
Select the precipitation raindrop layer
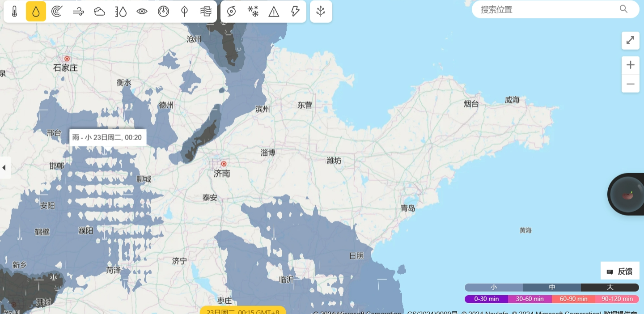click(36, 12)
